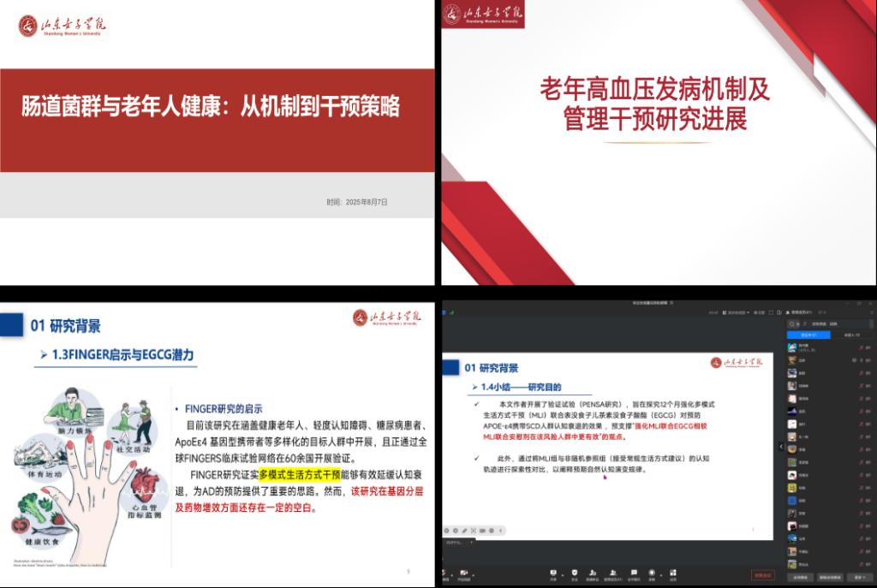Click the '01 研究背景' heading in FINGER slide
The height and width of the screenshot is (588, 877).
tap(65, 326)
